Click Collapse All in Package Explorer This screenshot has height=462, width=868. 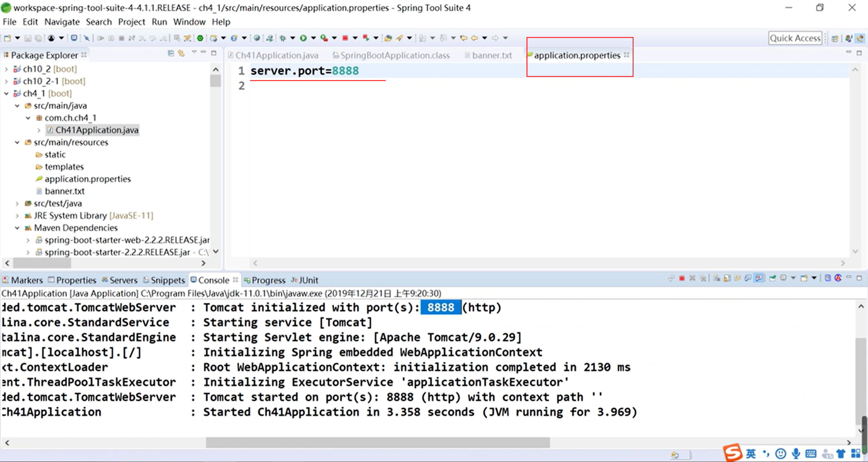pos(171,53)
